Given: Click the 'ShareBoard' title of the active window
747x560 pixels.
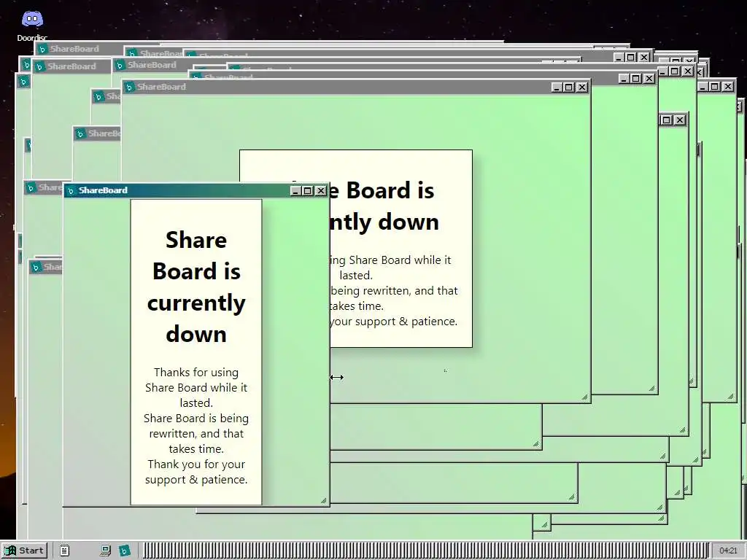Looking at the screenshot, I should point(103,190).
